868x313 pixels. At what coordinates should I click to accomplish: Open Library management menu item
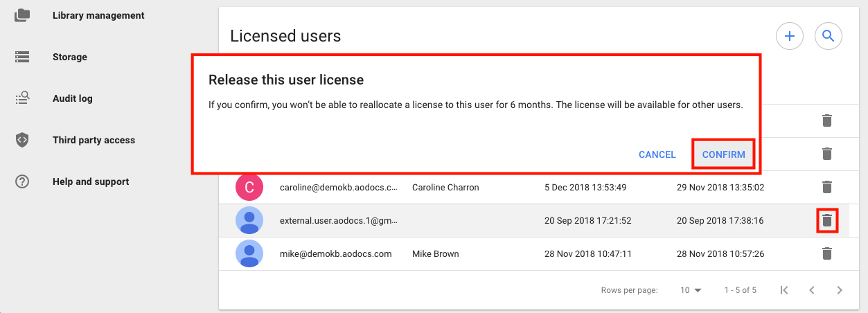(98, 15)
